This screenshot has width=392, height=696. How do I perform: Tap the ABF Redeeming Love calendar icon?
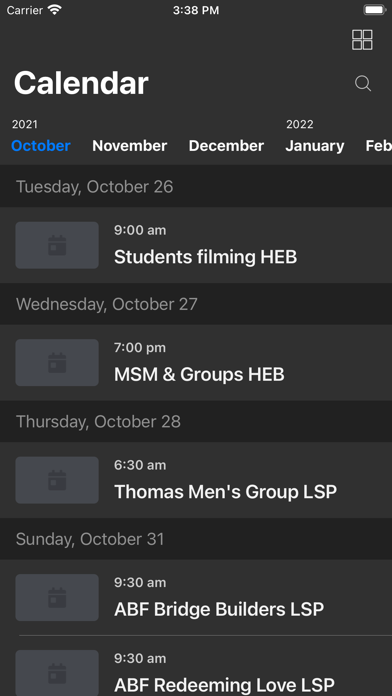point(57,673)
